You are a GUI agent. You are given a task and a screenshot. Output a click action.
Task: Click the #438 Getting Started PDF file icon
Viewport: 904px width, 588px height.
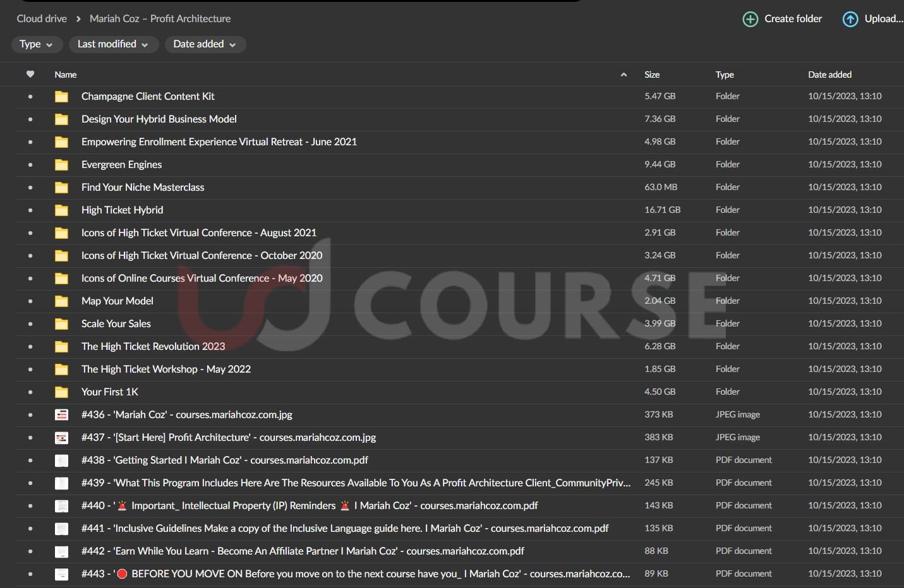(61, 460)
